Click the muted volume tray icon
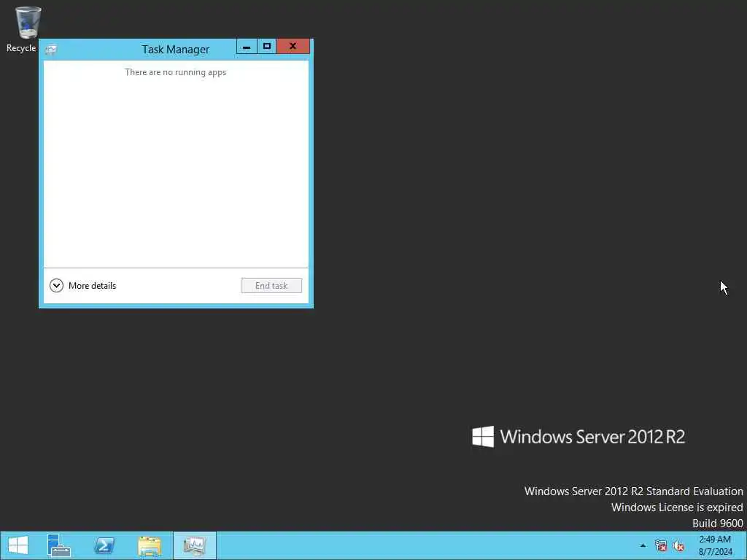This screenshot has height=560, width=747. pos(678,545)
